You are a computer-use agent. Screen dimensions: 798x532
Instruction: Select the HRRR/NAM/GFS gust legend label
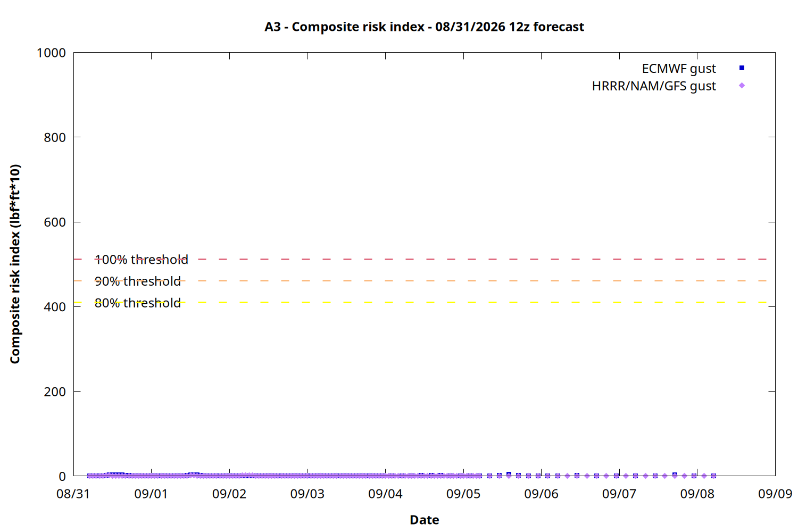(654, 86)
